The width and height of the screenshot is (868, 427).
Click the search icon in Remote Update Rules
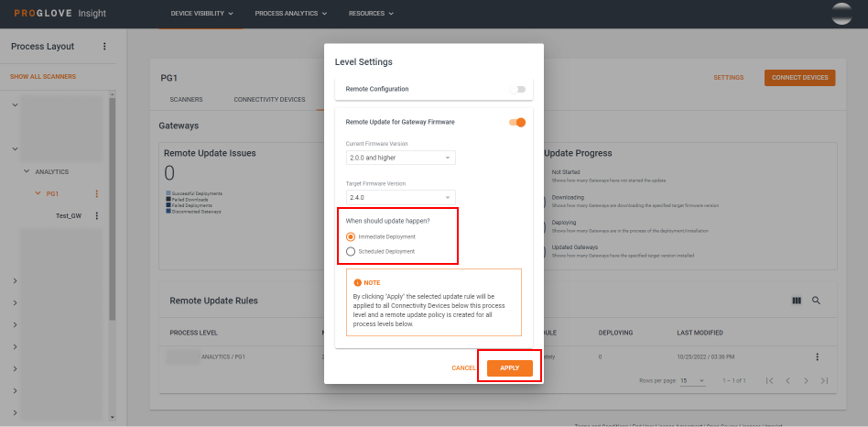(816, 301)
